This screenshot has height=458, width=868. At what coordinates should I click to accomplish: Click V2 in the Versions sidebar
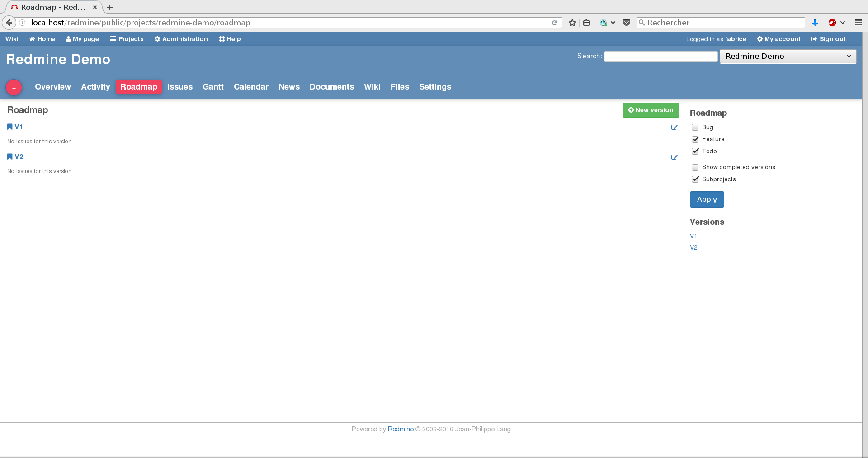click(x=693, y=247)
